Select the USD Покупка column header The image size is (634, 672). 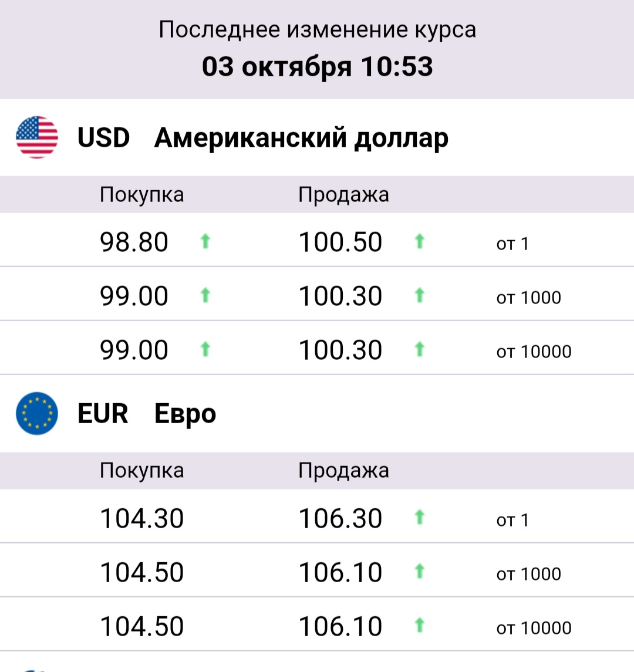tap(142, 195)
